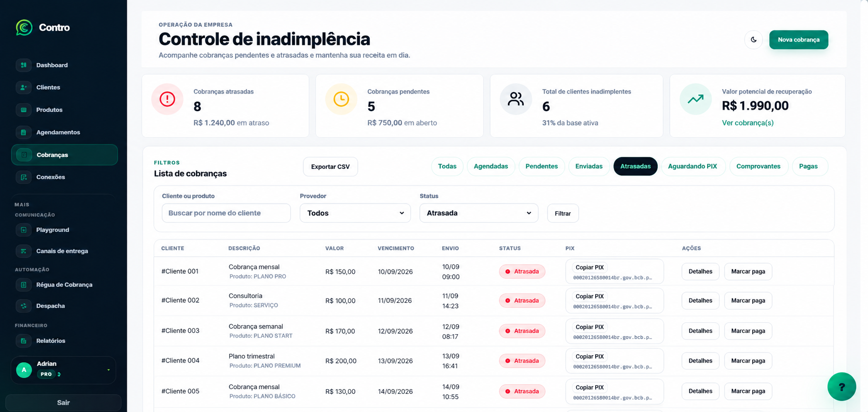
Task: Click the R$ 200,00 value cell
Action: click(x=341, y=361)
